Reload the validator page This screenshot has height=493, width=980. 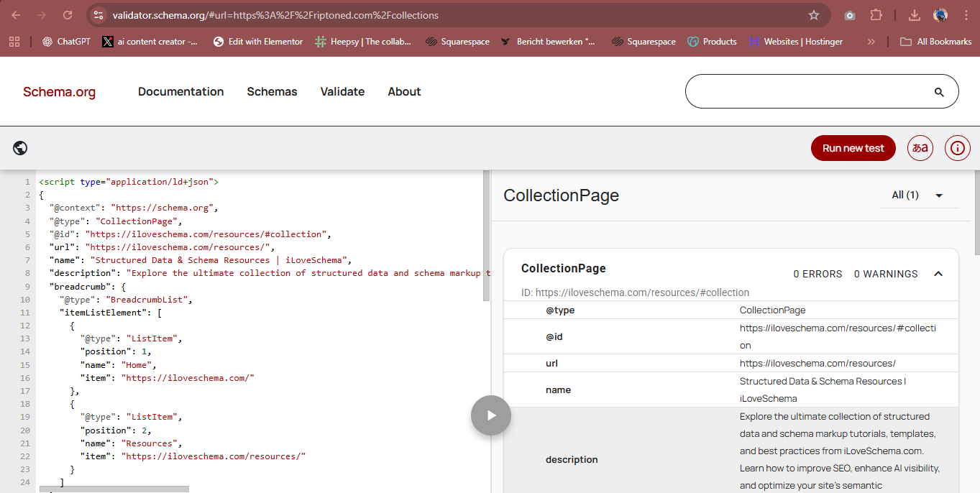click(x=68, y=15)
